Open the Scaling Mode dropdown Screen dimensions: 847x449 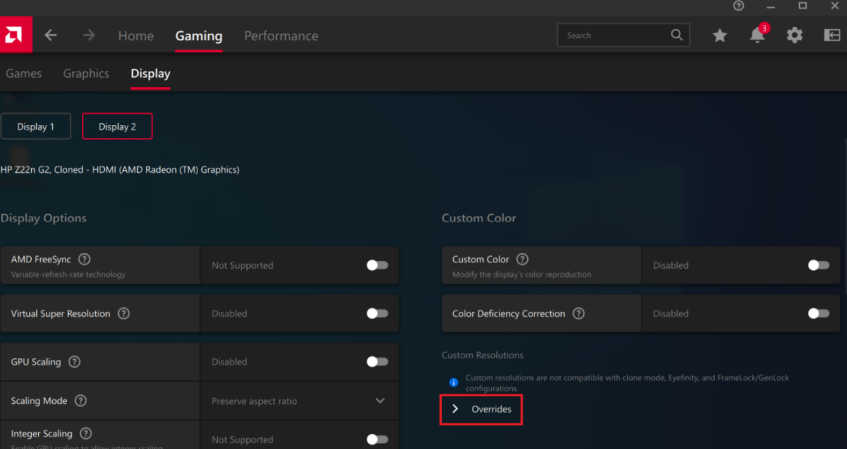click(298, 401)
